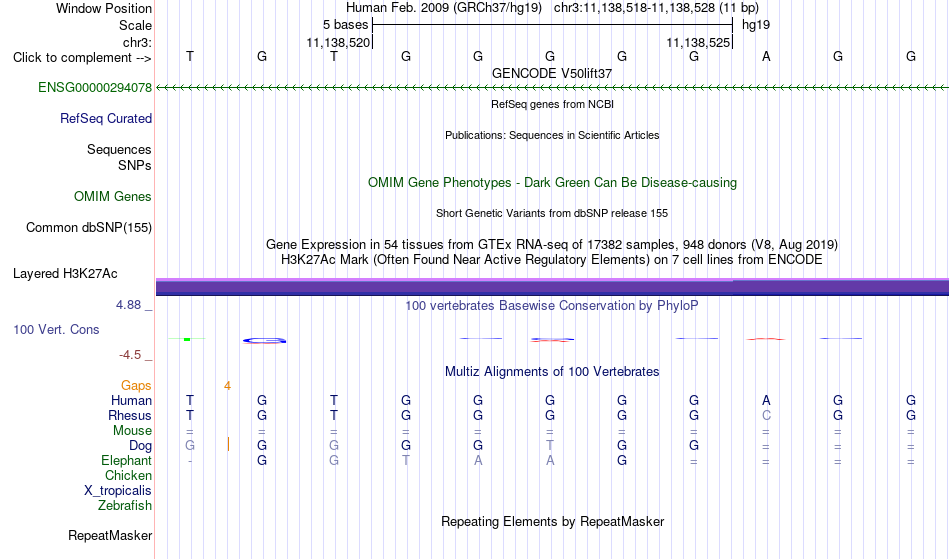Click the blue oval conservation mark in PhyloP
This screenshot has height=559, width=950.
264,340
